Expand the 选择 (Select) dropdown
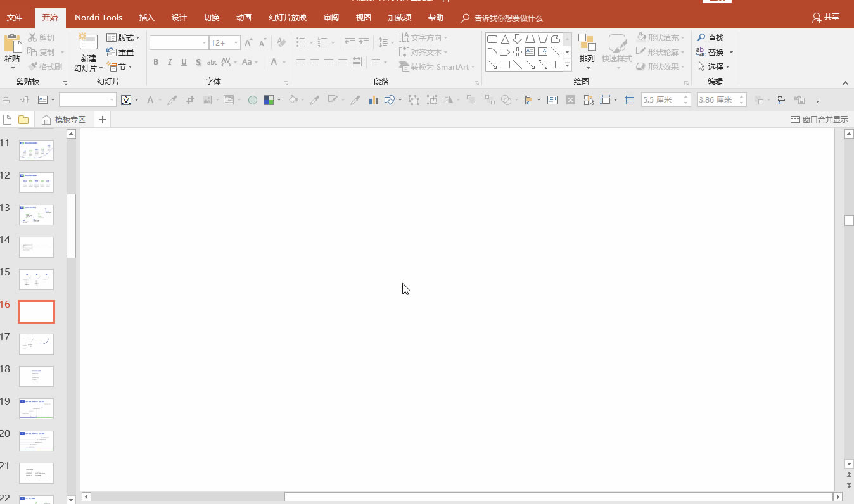854x504 pixels. coord(715,66)
